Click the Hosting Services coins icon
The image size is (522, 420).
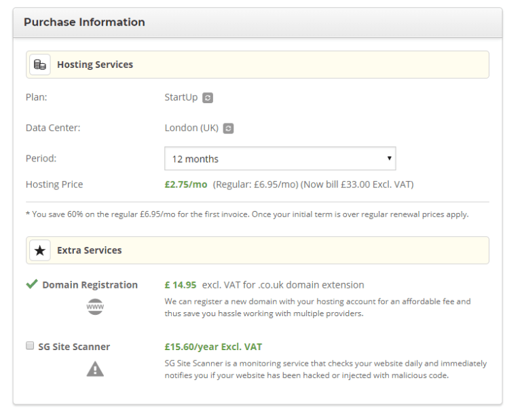40,65
